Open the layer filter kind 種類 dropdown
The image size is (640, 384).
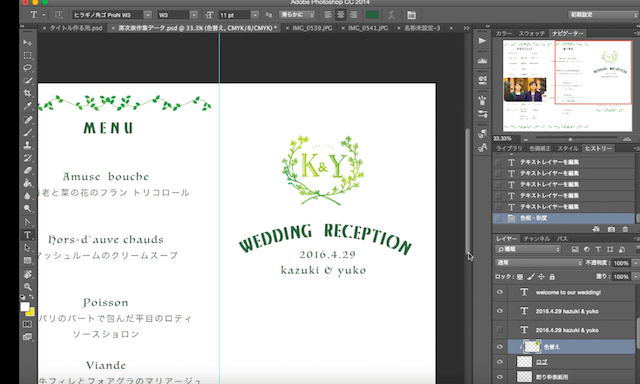[x=527, y=249]
